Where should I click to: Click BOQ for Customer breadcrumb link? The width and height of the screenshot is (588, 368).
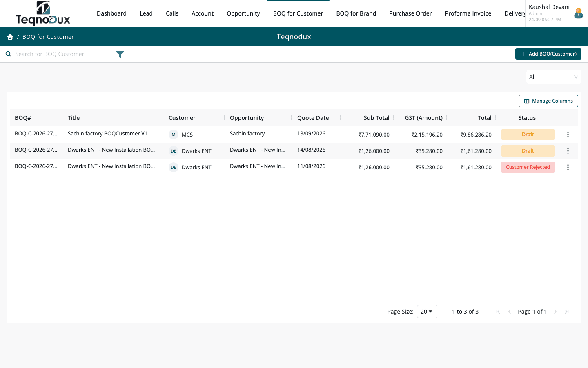[x=48, y=37]
